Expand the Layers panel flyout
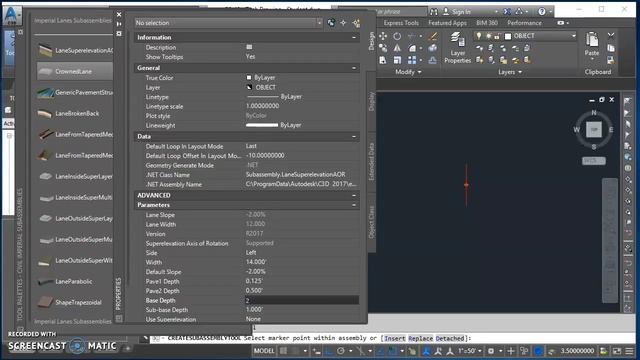Viewport: 640px width, 360px height. 509,72
